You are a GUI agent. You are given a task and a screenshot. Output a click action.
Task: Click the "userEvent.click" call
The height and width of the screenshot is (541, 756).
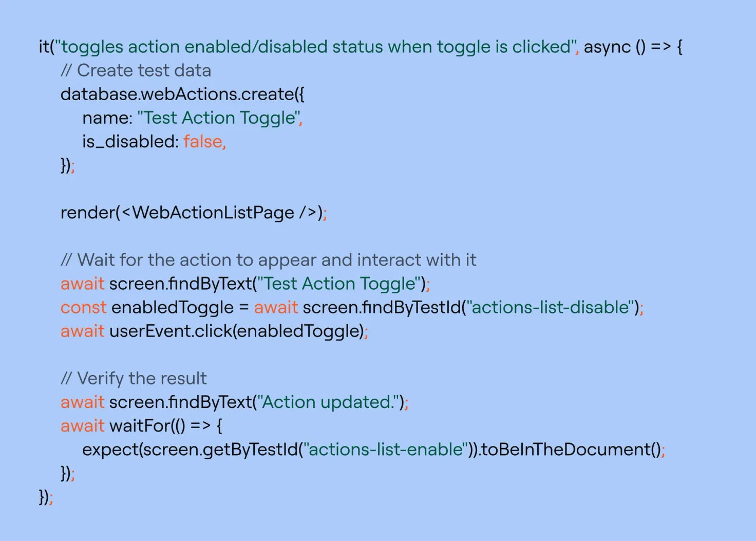[171, 331]
